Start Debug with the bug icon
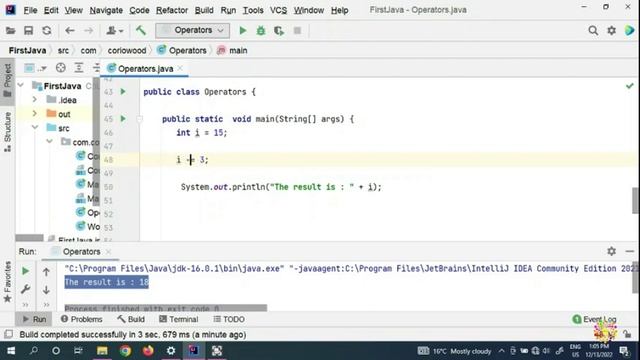Viewport: 640px width, 360px height. 261,31
